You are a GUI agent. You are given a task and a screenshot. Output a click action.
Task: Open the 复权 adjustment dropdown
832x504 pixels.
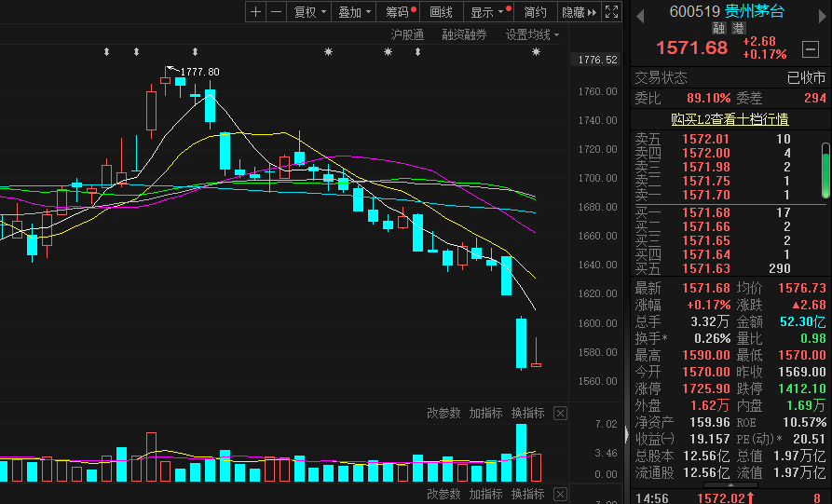click(x=309, y=12)
